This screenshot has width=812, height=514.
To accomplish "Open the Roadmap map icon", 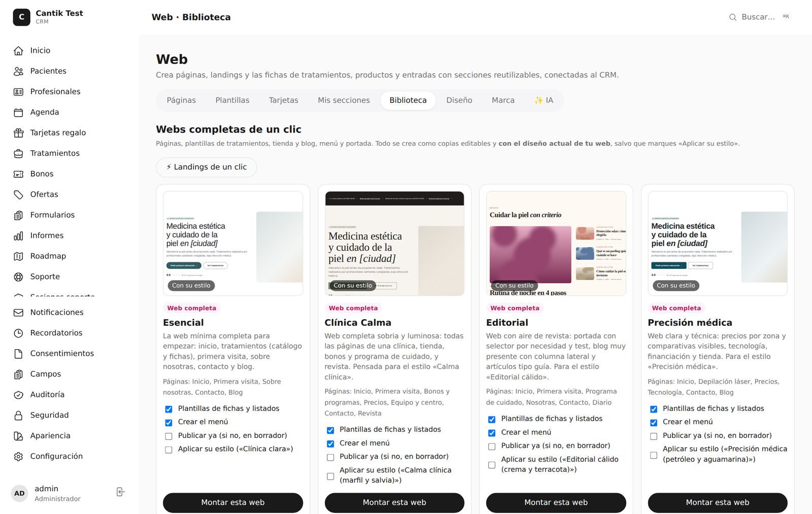I will (18, 256).
